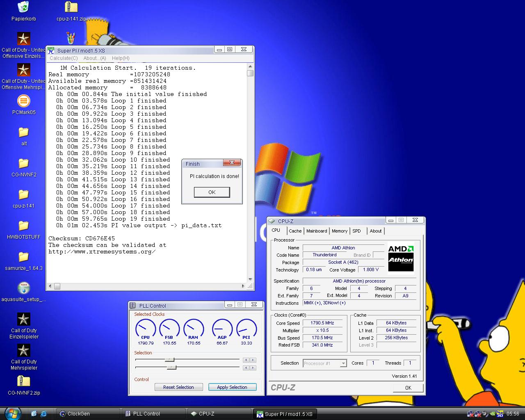The width and height of the screenshot is (525, 420).
Task: Click the upper selection slider thumb
Action: 169,360
